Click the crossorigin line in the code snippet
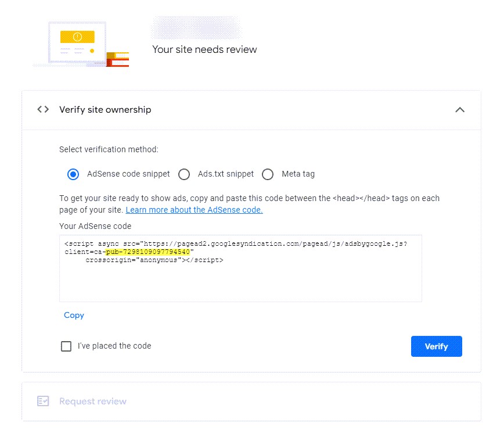The image size is (504, 437). (154, 260)
